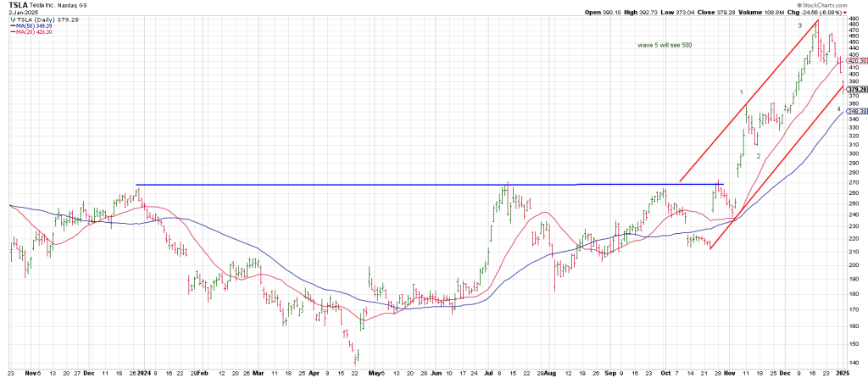Select the blue horizontal resistance line

tap(339, 185)
